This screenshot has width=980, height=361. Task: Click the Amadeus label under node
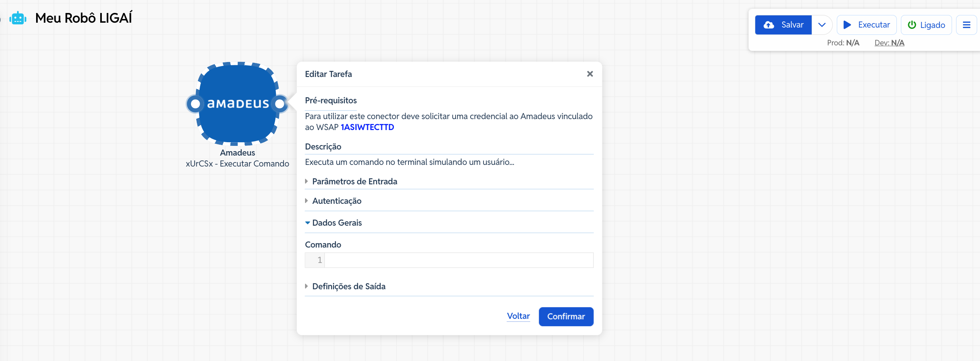[x=237, y=153]
